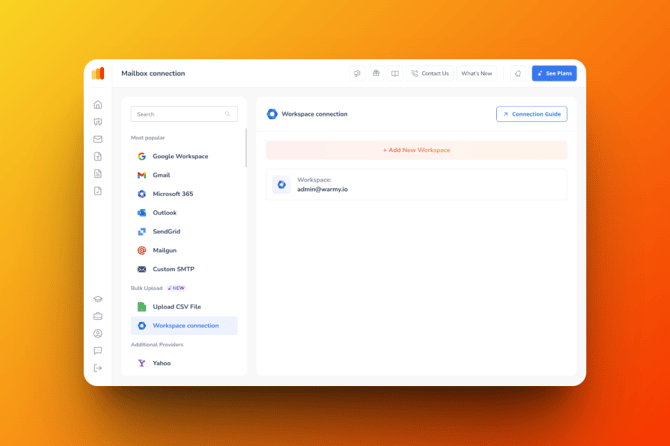Click the open book icon in header
The height and width of the screenshot is (446, 670).
click(395, 74)
